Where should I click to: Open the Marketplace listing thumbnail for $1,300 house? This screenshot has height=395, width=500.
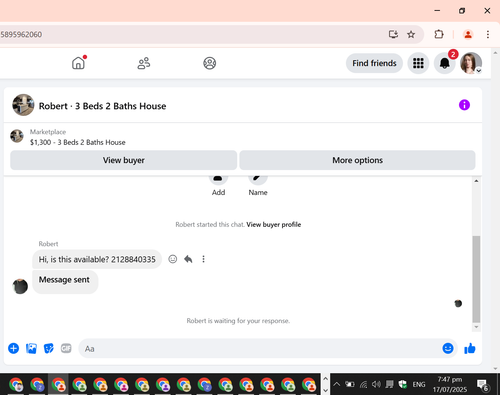point(17,136)
